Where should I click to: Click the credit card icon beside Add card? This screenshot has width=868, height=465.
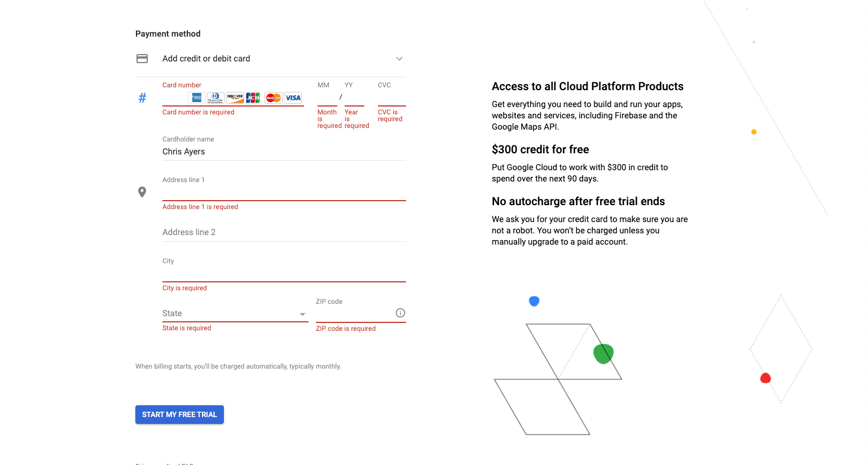(x=142, y=59)
